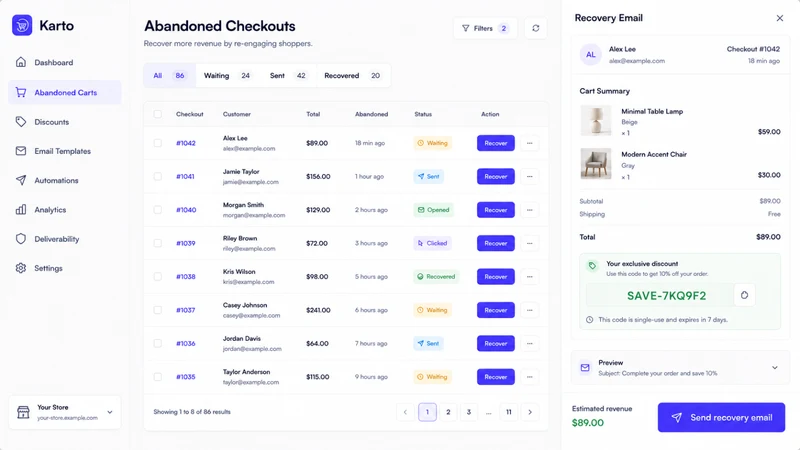The height and width of the screenshot is (450, 800).
Task: Click the Clicked status badge for #1039
Action: 433,243
